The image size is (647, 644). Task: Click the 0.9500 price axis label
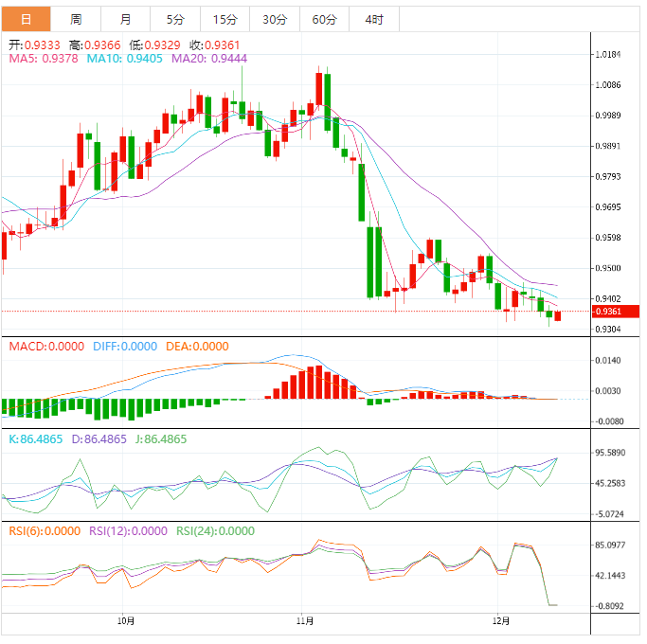click(608, 268)
